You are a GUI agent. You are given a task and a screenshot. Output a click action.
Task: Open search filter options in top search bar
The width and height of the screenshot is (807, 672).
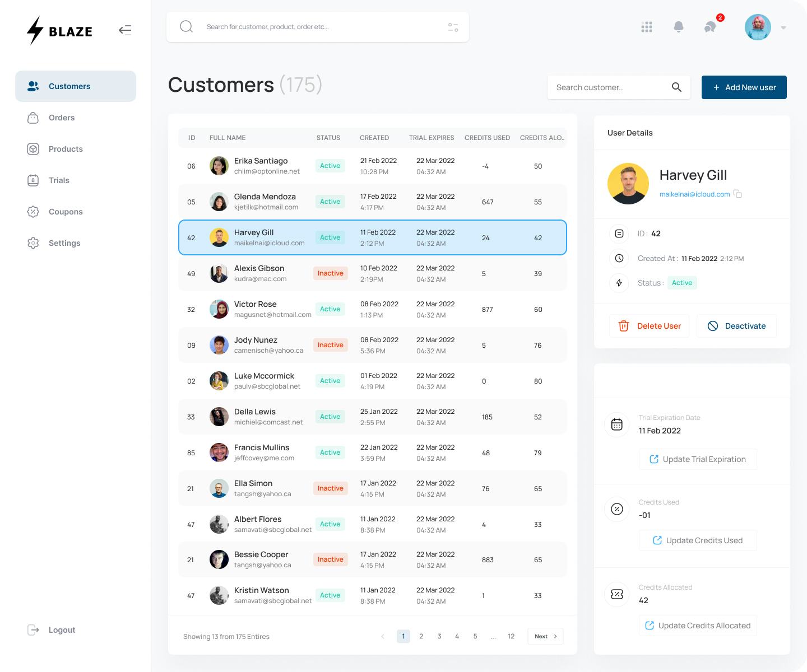[x=453, y=26]
